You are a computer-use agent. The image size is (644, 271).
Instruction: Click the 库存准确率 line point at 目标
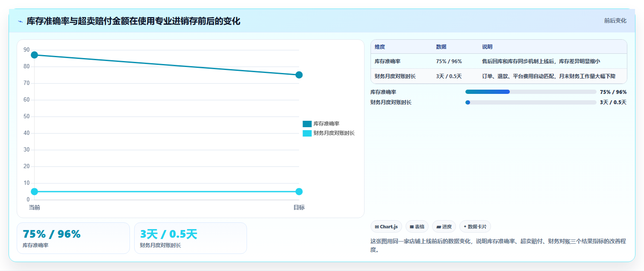[x=299, y=75]
